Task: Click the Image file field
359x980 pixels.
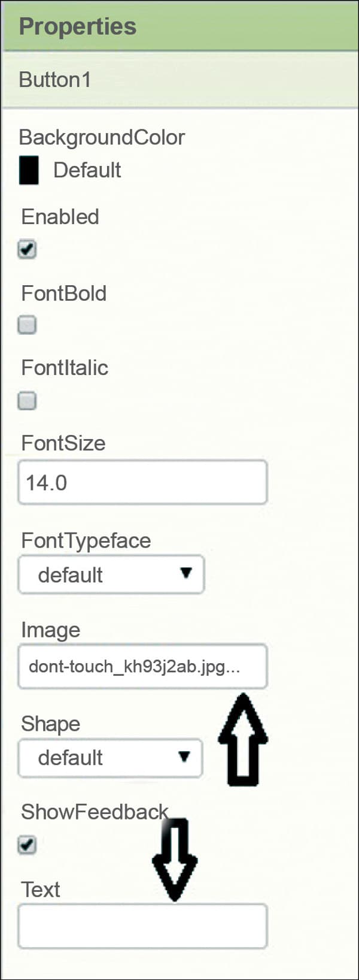Action: coord(142,666)
